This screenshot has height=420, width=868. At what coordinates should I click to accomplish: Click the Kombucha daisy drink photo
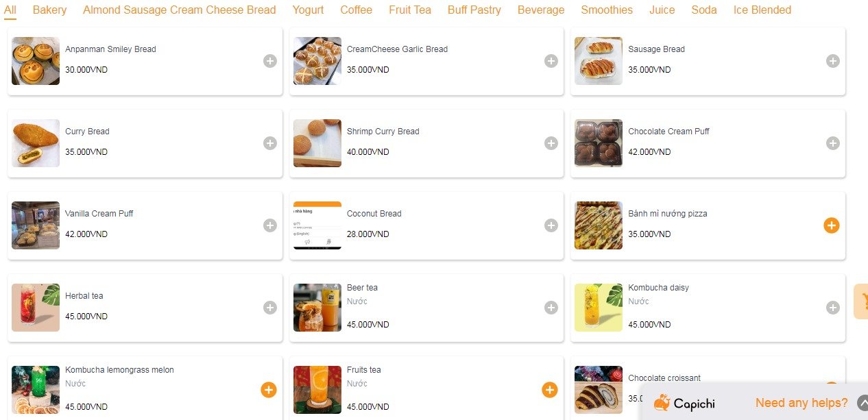pyautogui.click(x=599, y=308)
